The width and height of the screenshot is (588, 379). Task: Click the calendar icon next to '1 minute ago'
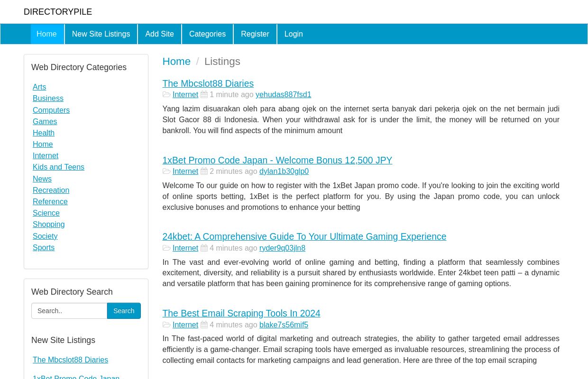(x=204, y=95)
